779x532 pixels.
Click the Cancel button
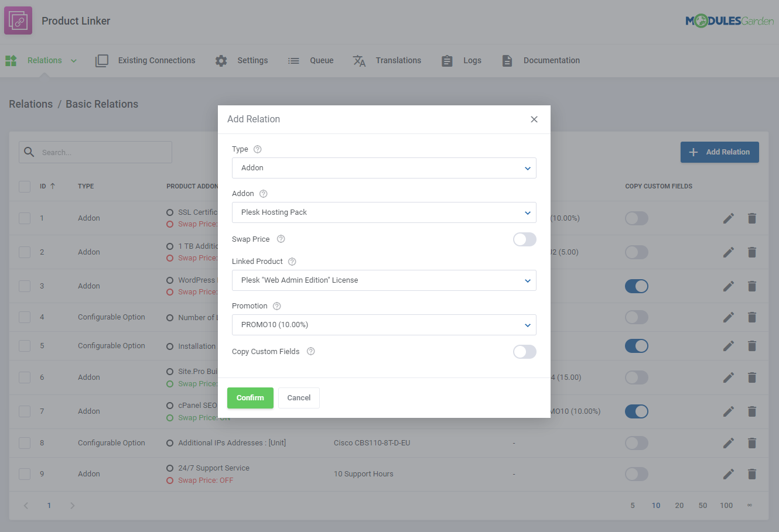[299, 398]
